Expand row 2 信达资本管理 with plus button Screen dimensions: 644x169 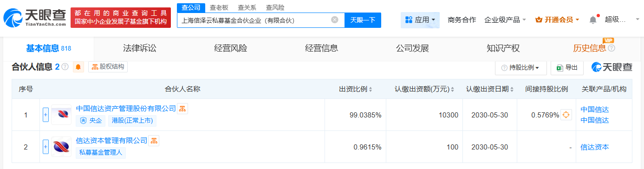pyautogui.click(x=46, y=147)
